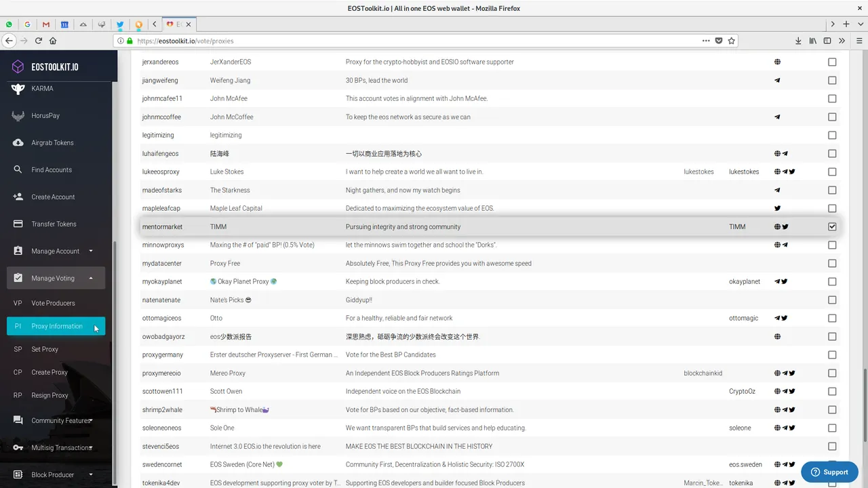Open Create Proxy menu item

point(56,372)
